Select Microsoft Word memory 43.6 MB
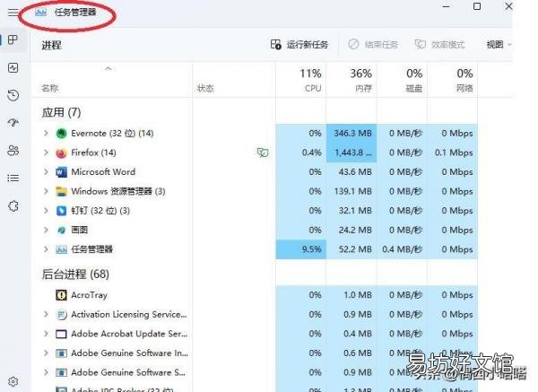 355,171
